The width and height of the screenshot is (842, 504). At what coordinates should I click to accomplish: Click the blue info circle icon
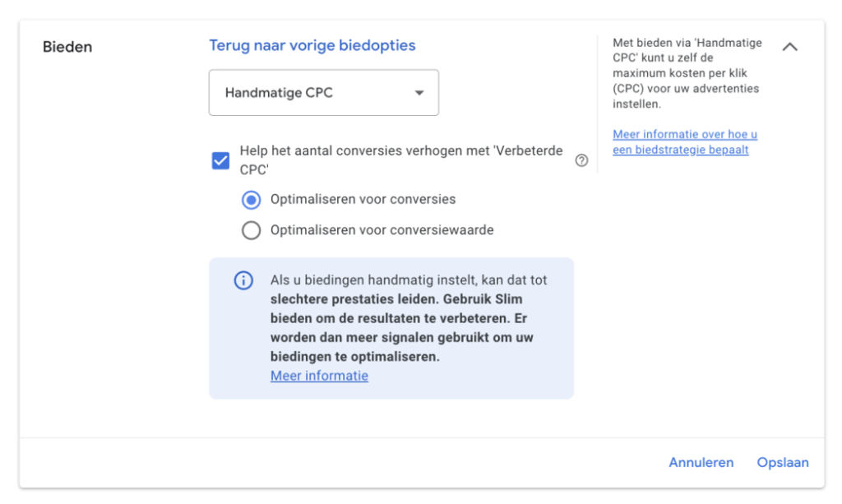(243, 280)
